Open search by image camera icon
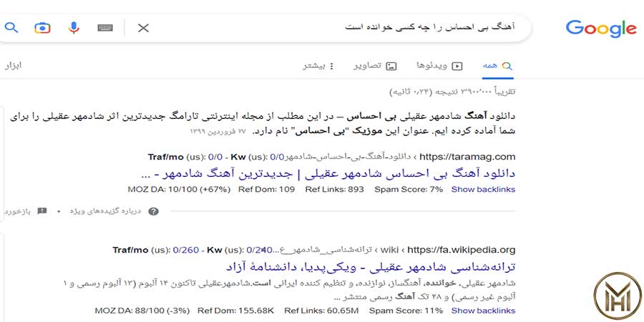The height and width of the screenshot is (322, 644). click(42, 28)
